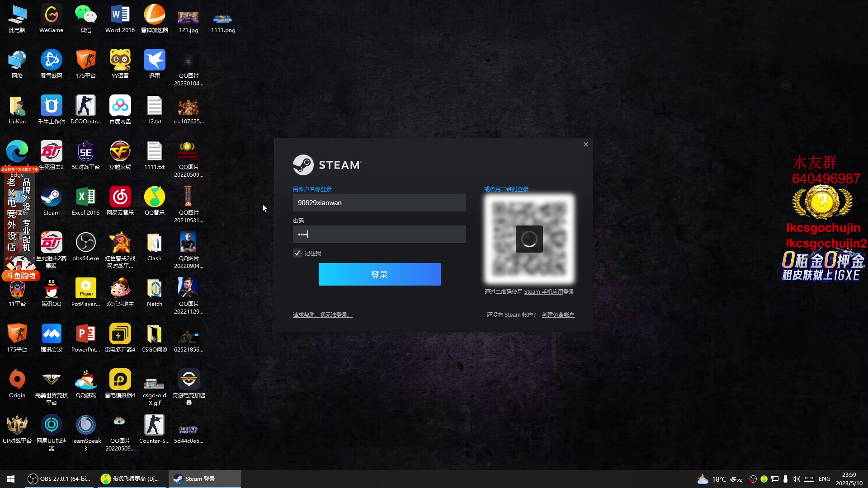This screenshot has width=868, height=488.
Task: Click the 登录 sign in button
Action: 379,274
